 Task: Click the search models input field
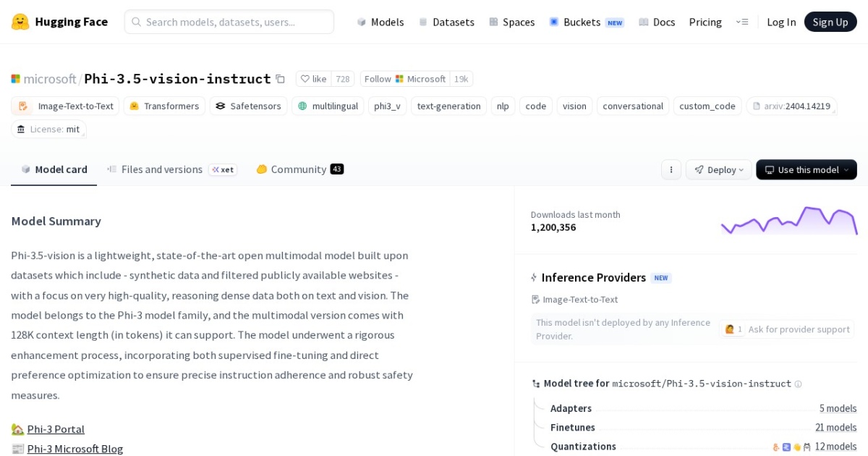(229, 22)
